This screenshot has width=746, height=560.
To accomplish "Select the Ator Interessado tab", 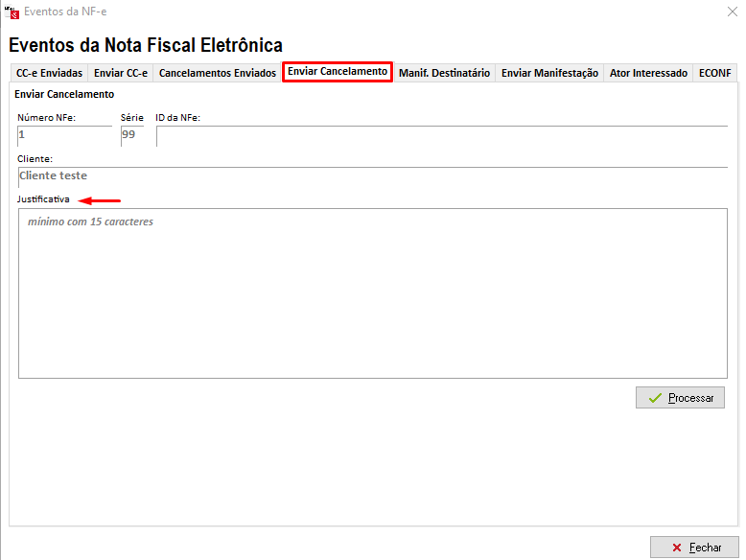I will [x=648, y=73].
